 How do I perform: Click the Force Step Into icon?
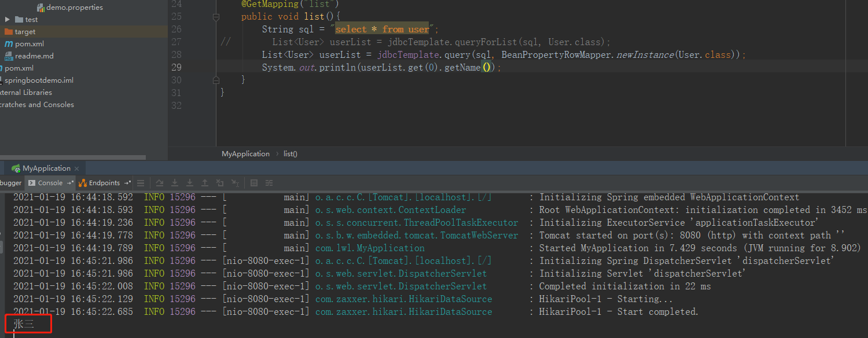[x=190, y=183]
